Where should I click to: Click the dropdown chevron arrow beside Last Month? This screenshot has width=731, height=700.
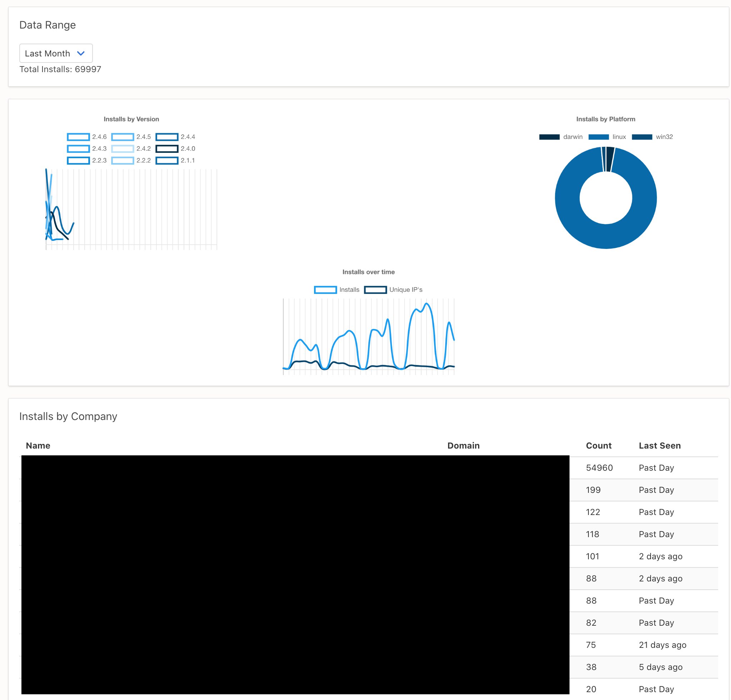80,53
